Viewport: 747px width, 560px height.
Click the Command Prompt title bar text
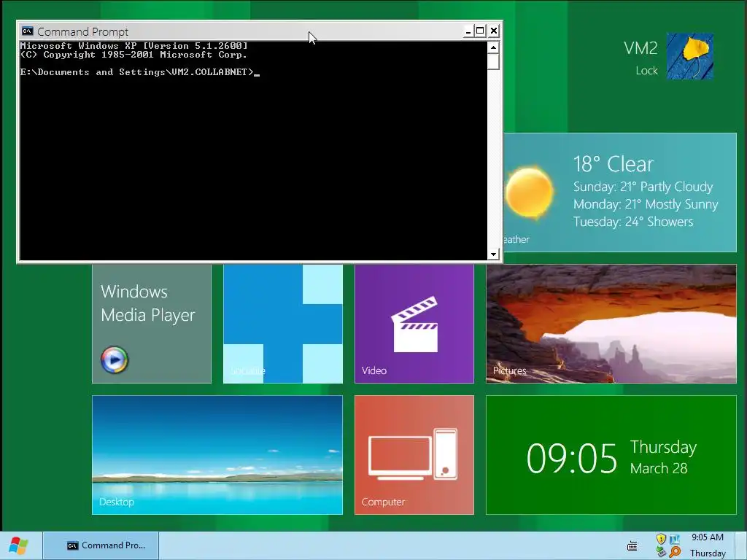click(x=83, y=32)
